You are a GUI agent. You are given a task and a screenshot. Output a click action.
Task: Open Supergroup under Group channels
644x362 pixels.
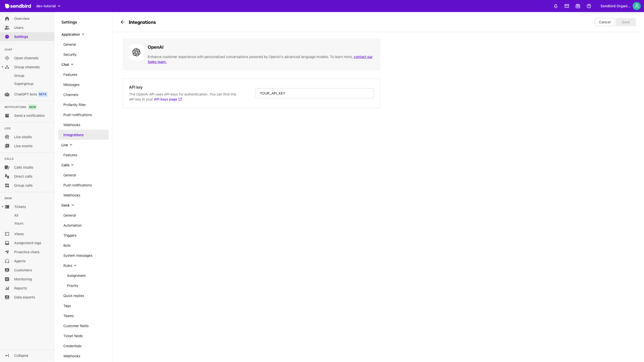tap(24, 84)
